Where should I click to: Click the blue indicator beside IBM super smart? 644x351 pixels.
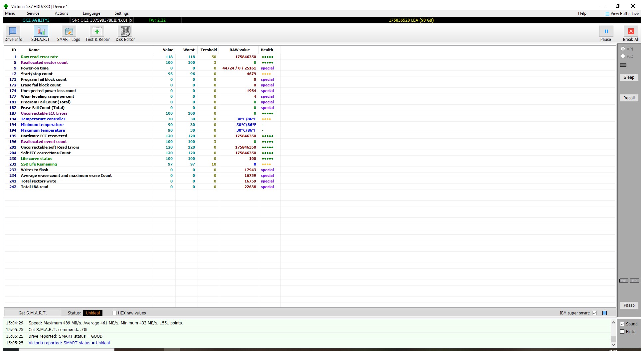coord(604,313)
